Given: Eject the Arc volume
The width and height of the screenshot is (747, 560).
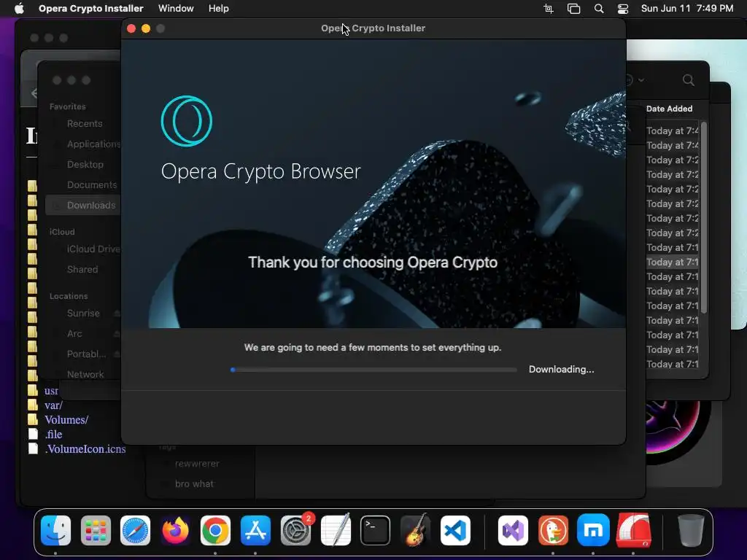Looking at the screenshot, I should pyautogui.click(x=117, y=334).
